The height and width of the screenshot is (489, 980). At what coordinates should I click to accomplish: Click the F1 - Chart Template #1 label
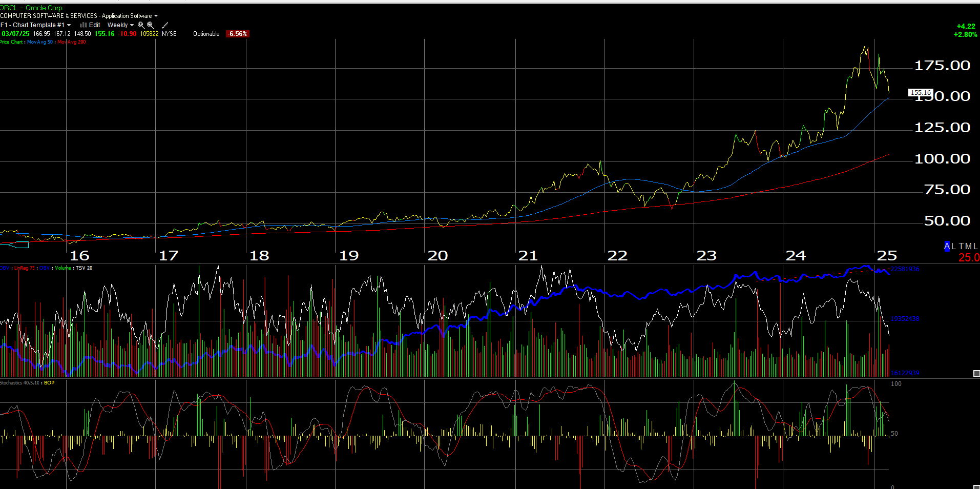click(33, 25)
